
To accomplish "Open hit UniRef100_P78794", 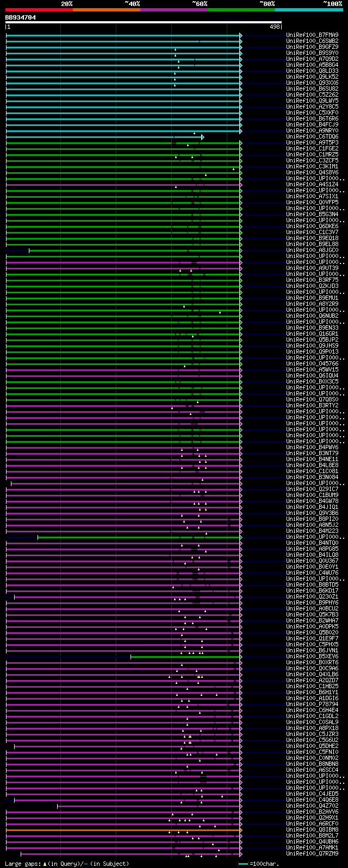I will point(312,705).
